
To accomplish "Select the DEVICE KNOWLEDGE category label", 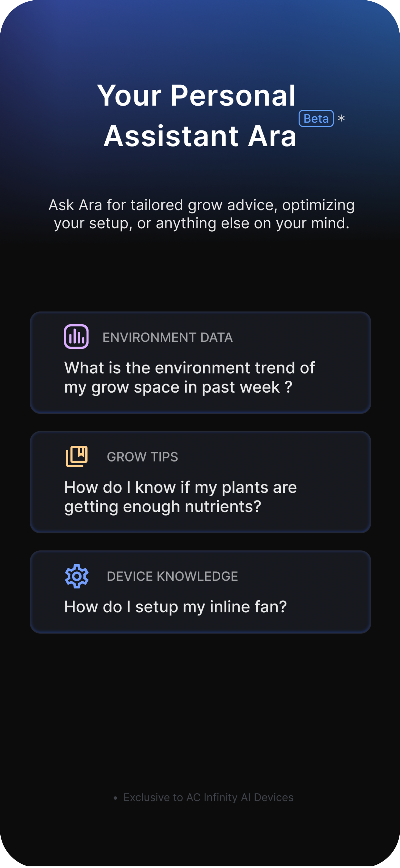I will pos(172,576).
